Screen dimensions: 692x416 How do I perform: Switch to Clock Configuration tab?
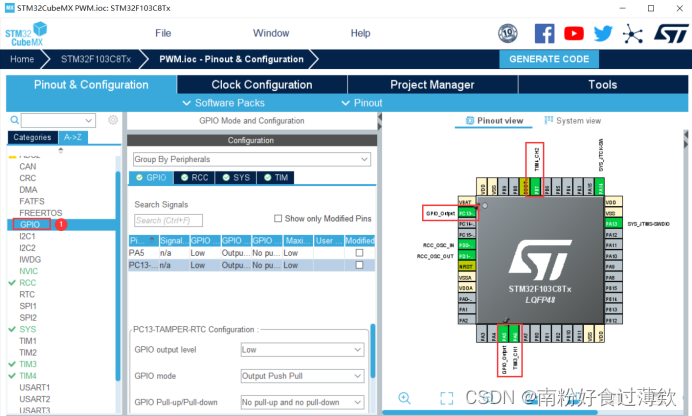point(262,85)
